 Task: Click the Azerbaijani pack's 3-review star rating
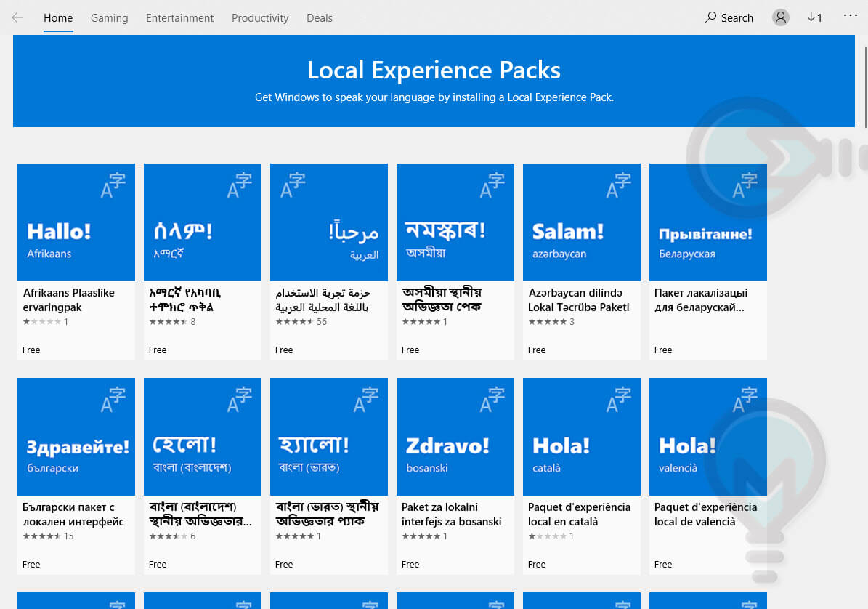(551, 322)
